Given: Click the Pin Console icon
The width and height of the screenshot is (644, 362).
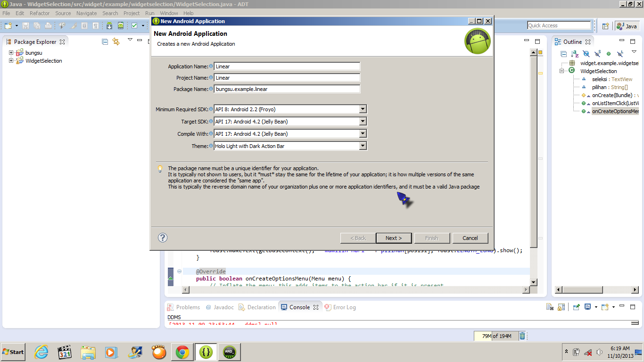Looking at the screenshot, I should pyautogui.click(x=576, y=307).
